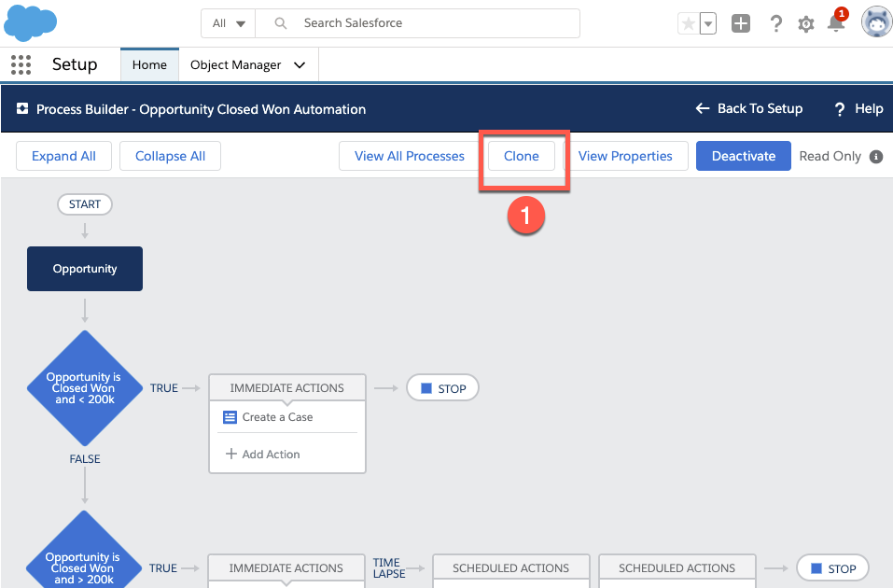This screenshot has height=588, width=893.
Task: Click the favorites star icon
Action: tap(688, 24)
